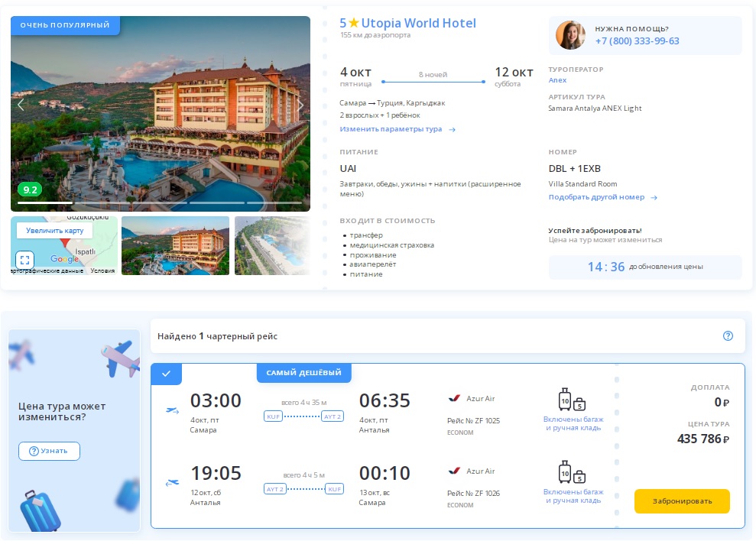Screen dimensions: 756x541
Task: Click return plane icon for 19:05 flight
Action: point(172,482)
